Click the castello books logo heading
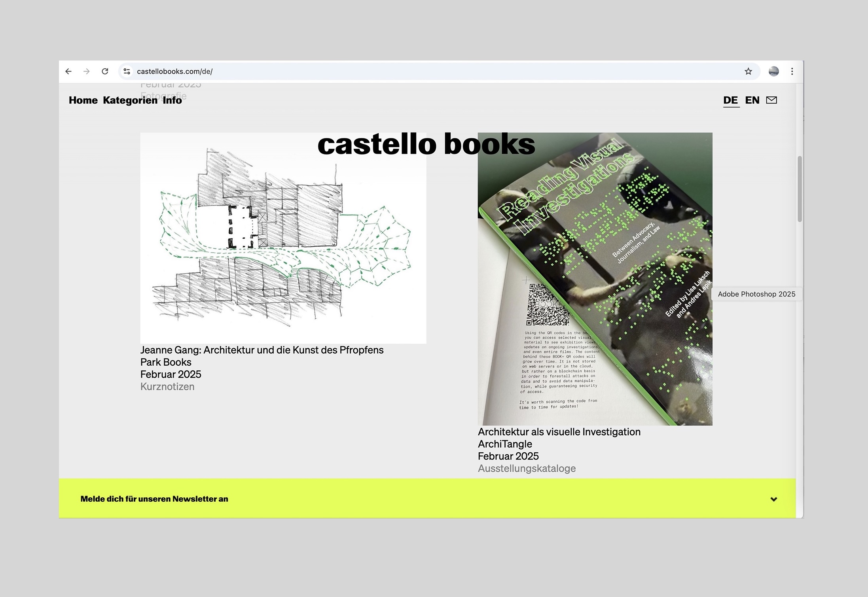This screenshot has width=868, height=597. point(426,144)
